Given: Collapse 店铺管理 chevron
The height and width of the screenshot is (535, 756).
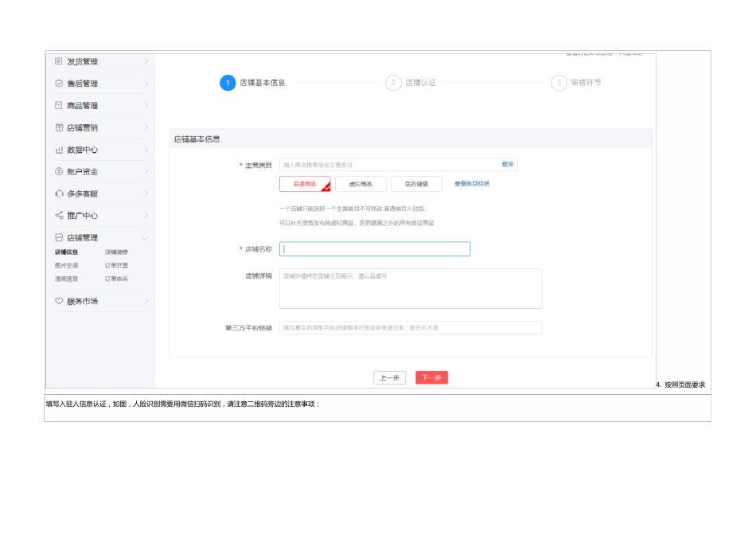Looking at the screenshot, I should (x=145, y=238).
